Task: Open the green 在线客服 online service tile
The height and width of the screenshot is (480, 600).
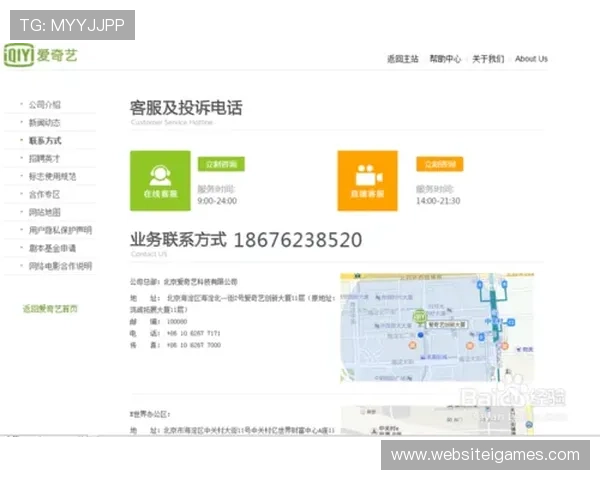Action: pyautogui.click(x=160, y=181)
